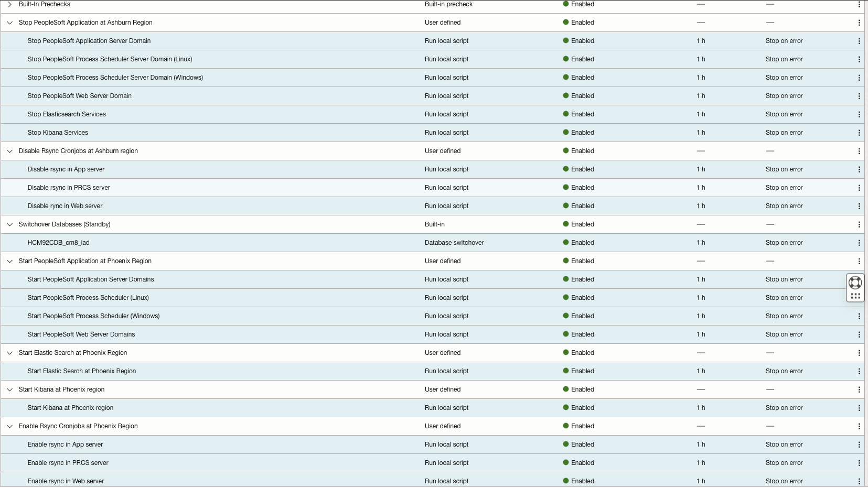Open actions menu for the Start Elastic Search local-script step
Image resolution: width=868 pixels, height=488 pixels.
(859, 371)
